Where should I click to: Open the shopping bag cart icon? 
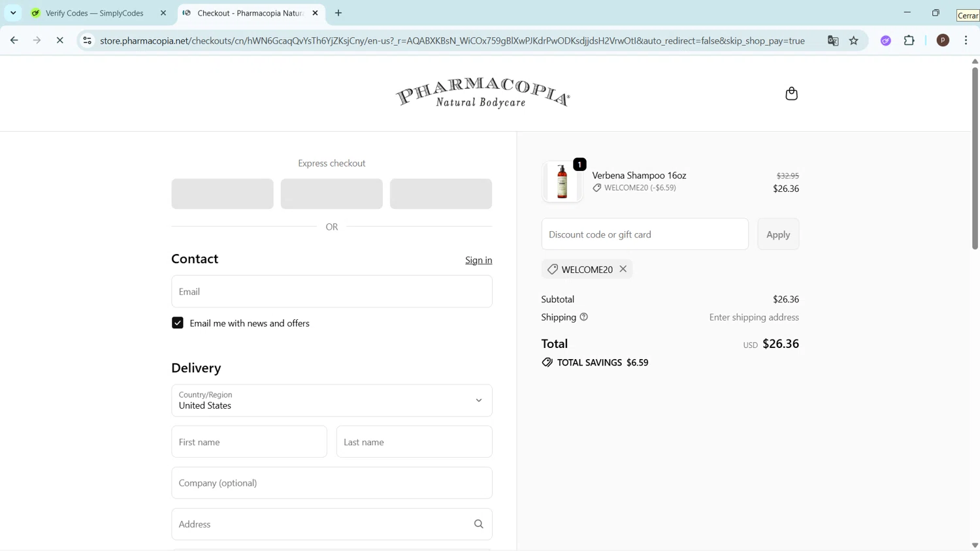click(x=791, y=93)
